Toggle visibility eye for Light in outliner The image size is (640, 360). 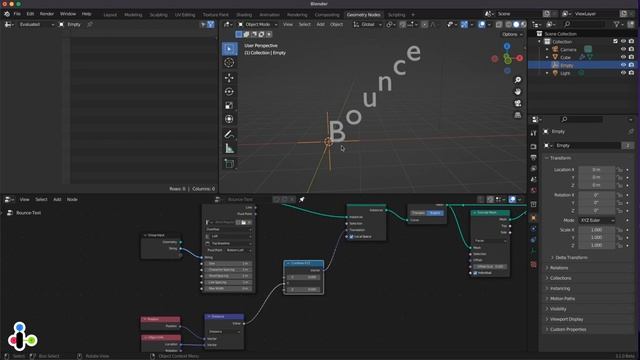[623, 73]
